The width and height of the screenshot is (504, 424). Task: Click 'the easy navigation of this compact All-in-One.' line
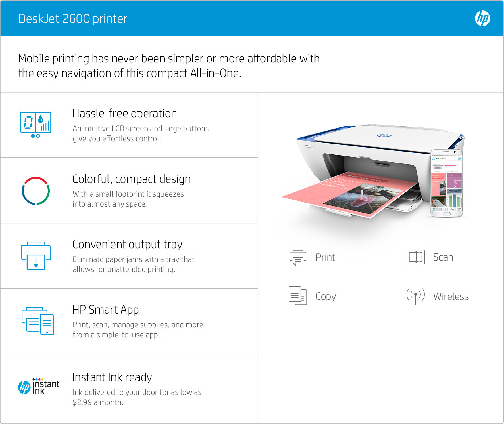coord(130,73)
